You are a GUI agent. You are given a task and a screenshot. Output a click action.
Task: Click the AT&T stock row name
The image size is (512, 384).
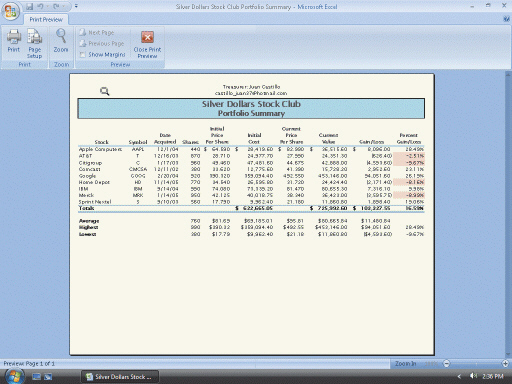click(x=85, y=156)
